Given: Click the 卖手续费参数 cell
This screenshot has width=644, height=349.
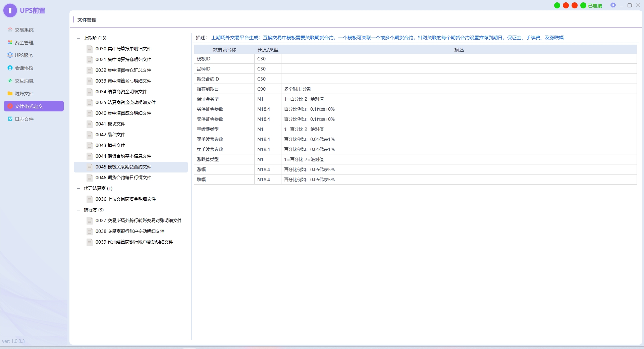Looking at the screenshot, I should 224,149.
